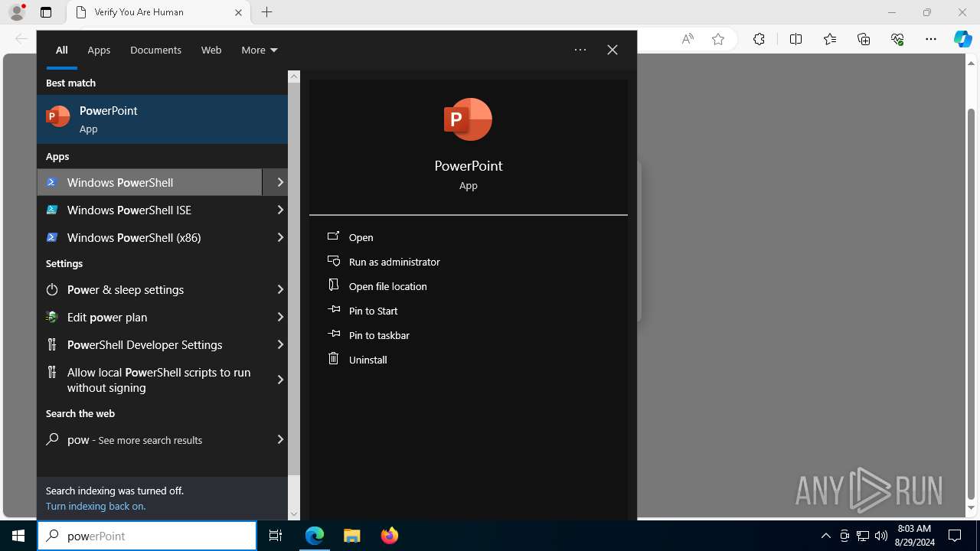Expand Windows PowerShell options arrow

coord(279,182)
